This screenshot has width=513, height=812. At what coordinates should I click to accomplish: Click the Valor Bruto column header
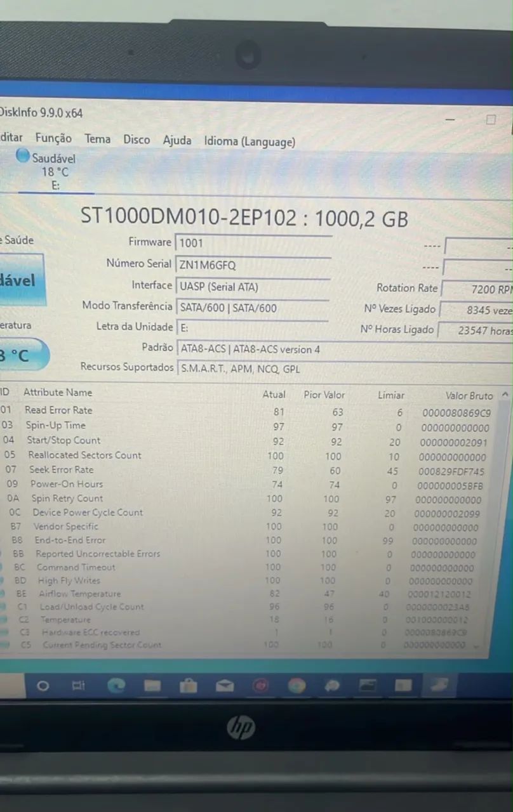pos(469,396)
